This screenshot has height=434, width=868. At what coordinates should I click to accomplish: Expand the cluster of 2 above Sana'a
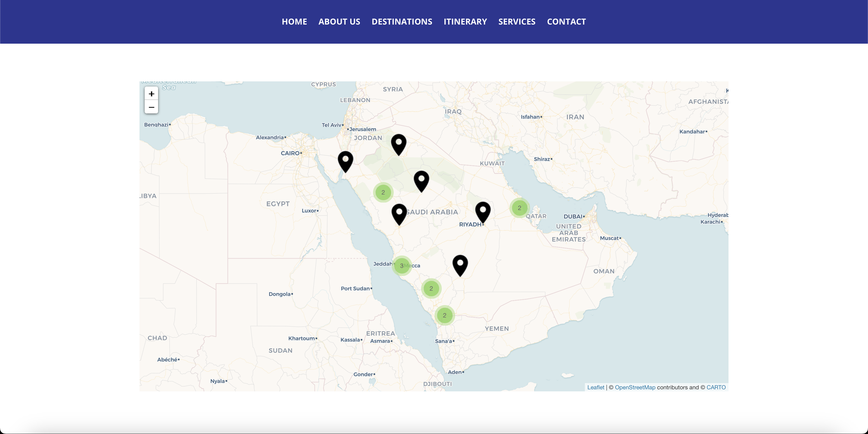tap(444, 315)
